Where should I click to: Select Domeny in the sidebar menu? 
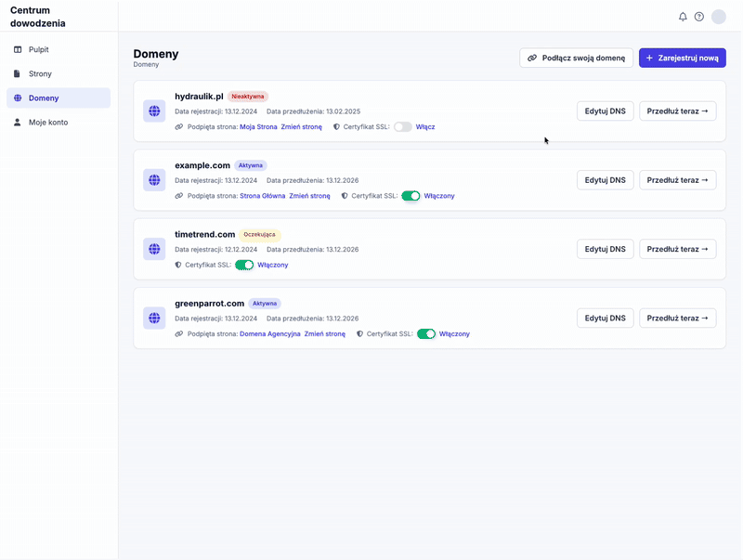(59, 98)
